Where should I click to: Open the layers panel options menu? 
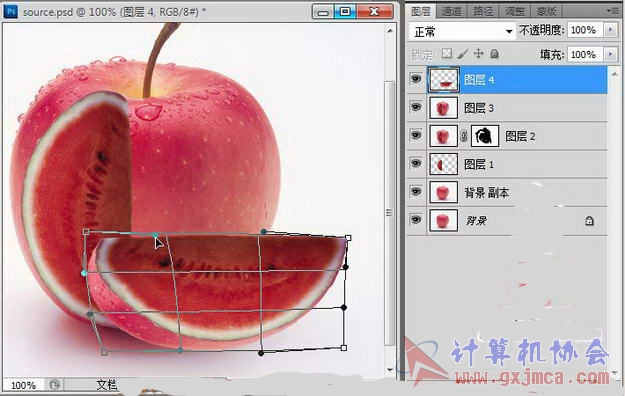tap(613, 11)
